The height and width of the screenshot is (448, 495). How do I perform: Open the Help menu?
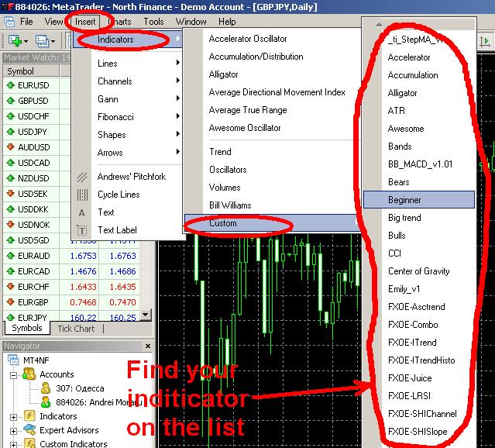(x=227, y=22)
